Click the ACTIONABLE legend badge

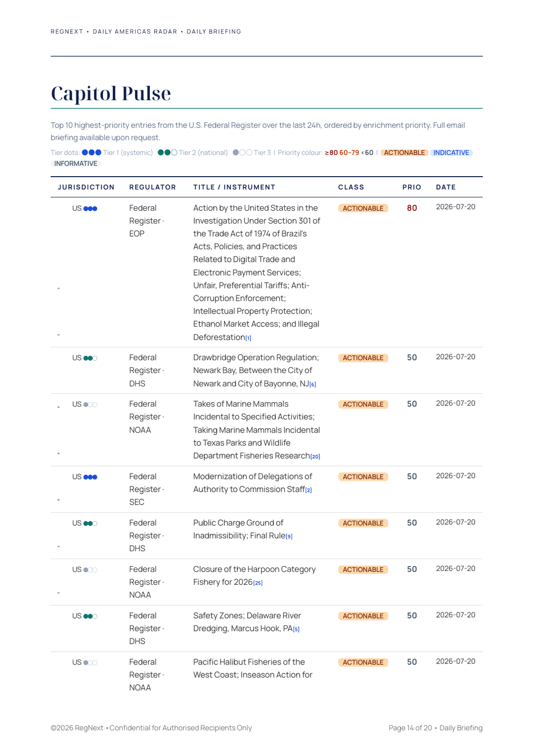pyautogui.click(x=404, y=152)
